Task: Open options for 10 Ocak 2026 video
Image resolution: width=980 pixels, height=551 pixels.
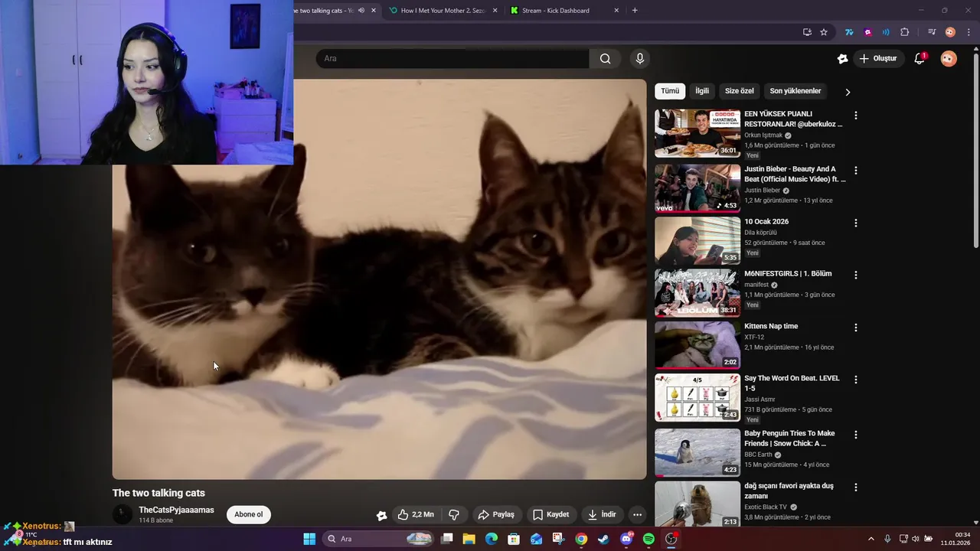Action: [856, 223]
